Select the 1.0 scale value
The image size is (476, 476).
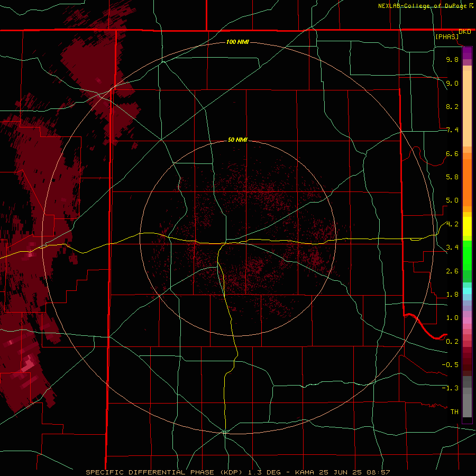coord(452,318)
